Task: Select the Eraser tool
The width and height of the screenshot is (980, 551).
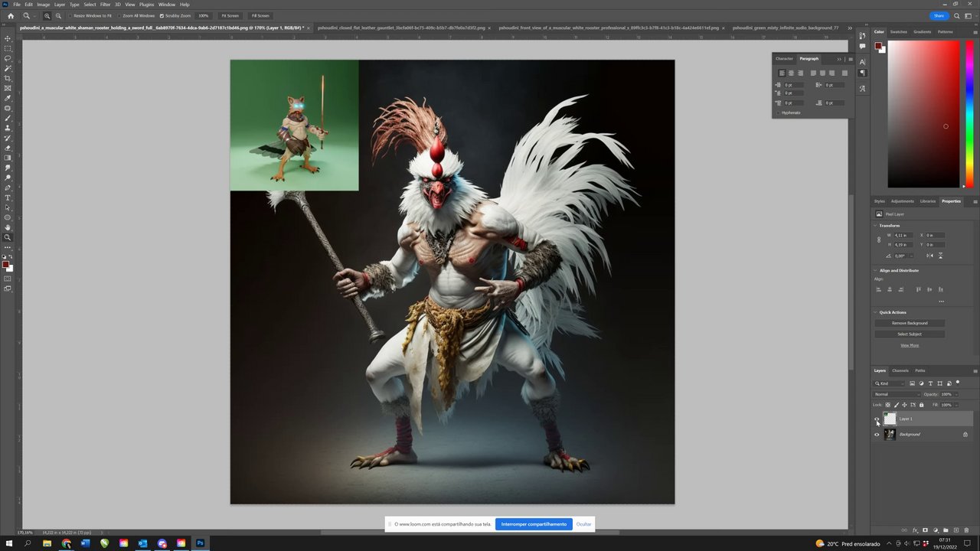Action: point(8,148)
